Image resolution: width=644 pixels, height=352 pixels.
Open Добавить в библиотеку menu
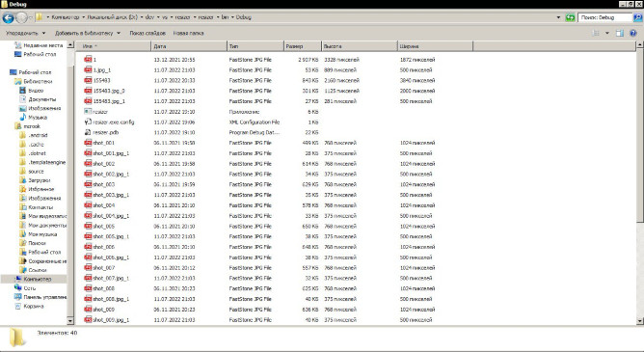[88, 33]
